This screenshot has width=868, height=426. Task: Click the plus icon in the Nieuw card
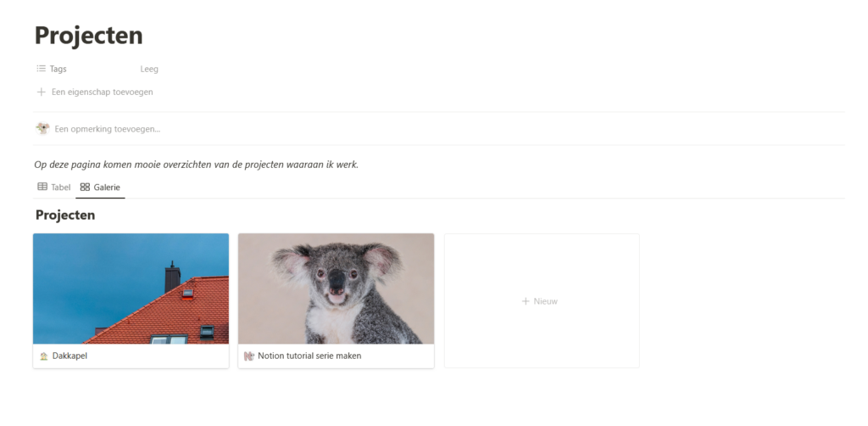point(526,301)
